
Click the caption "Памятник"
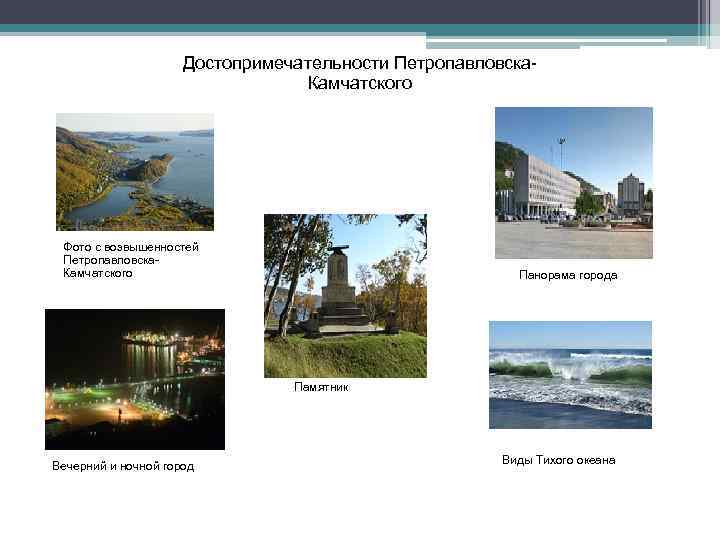pyautogui.click(x=321, y=387)
